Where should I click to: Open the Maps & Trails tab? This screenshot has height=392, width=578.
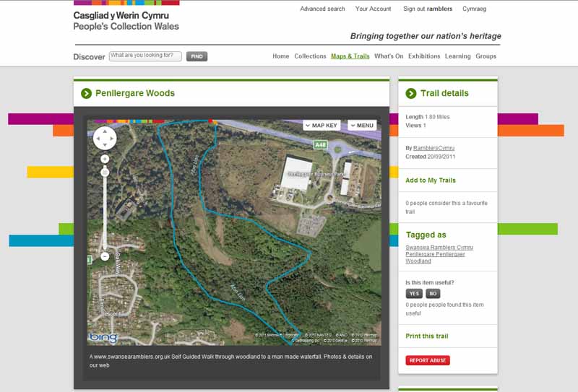(x=350, y=56)
